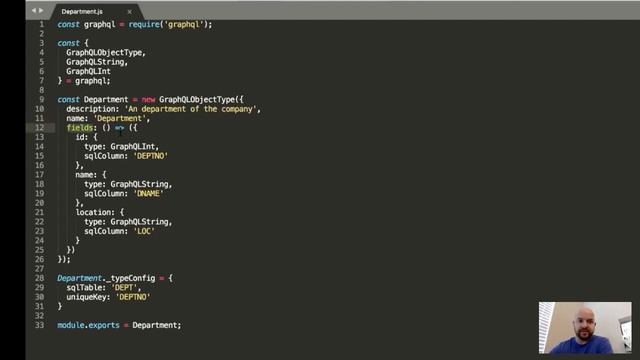This screenshot has height=360, width=640.
Task: Click line number 33 in the gutter
Action: coord(39,325)
